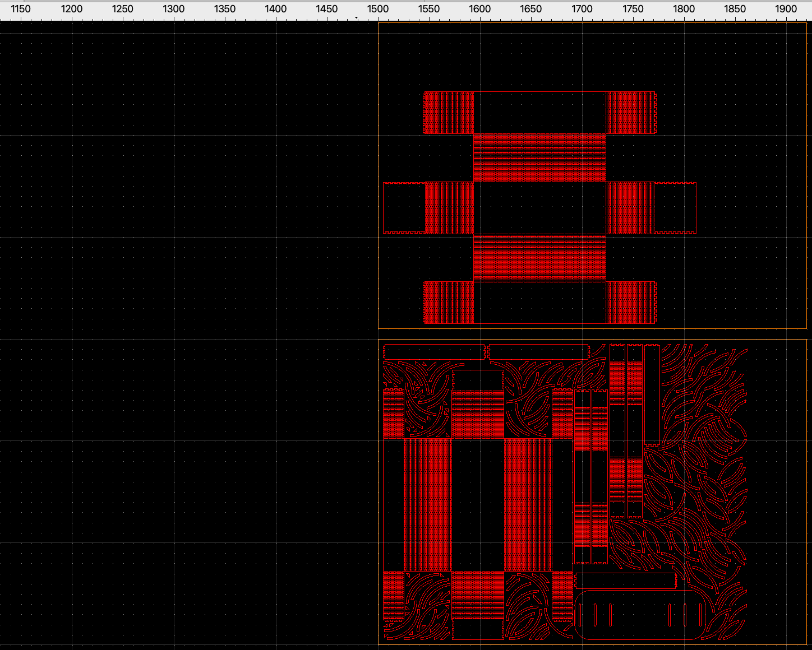812x650 pixels.
Task: Select the top-right hatched block in upper artboard
Action: point(630,113)
